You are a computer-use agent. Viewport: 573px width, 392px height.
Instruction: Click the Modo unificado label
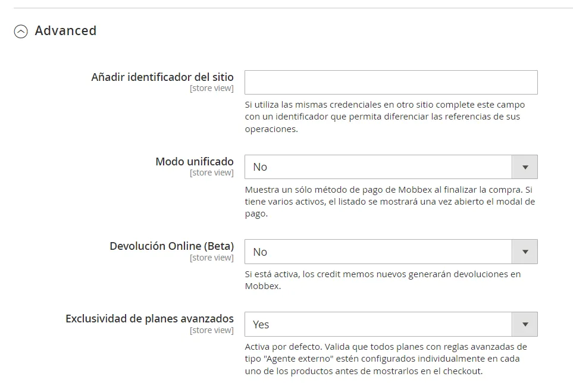195,161
